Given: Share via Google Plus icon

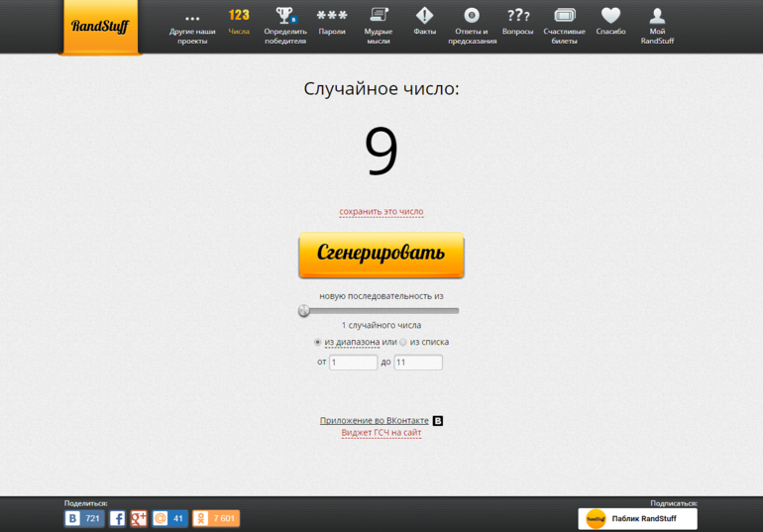Looking at the screenshot, I should (139, 518).
